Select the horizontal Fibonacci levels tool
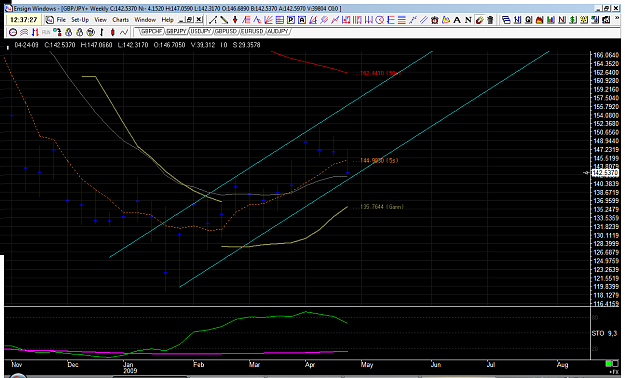The width and height of the screenshot is (625, 378). pos(280,20)
